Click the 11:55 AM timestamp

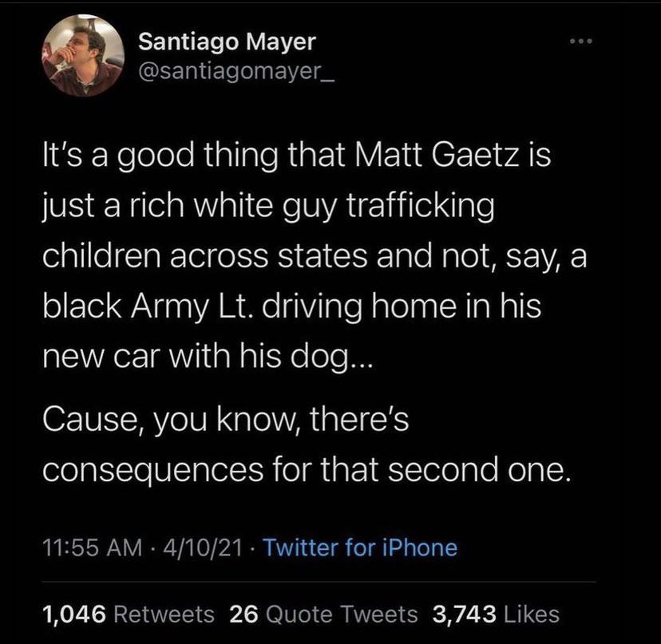point(80,547)
